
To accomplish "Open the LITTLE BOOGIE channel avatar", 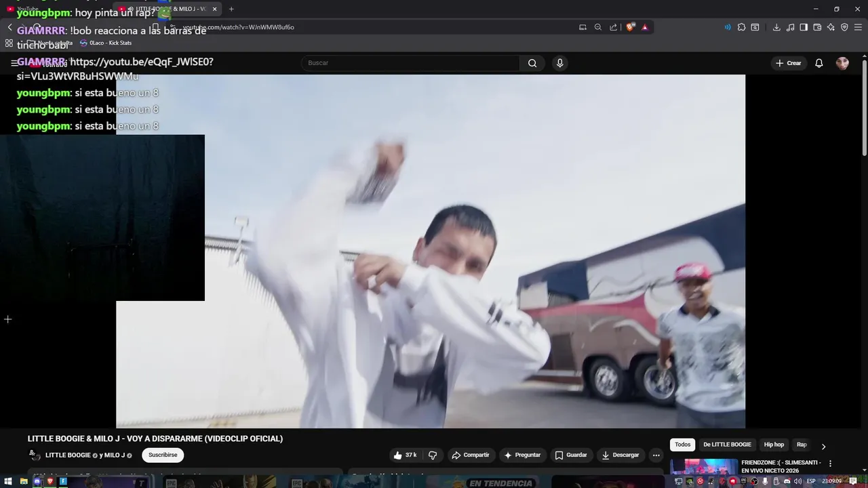I will [35, 455].
